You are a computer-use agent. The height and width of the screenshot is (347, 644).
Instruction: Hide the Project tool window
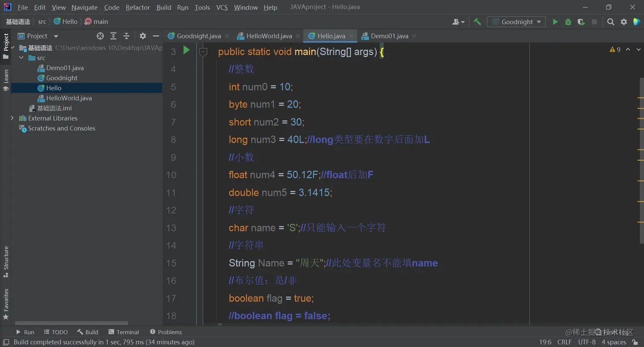tap(155, 36)
